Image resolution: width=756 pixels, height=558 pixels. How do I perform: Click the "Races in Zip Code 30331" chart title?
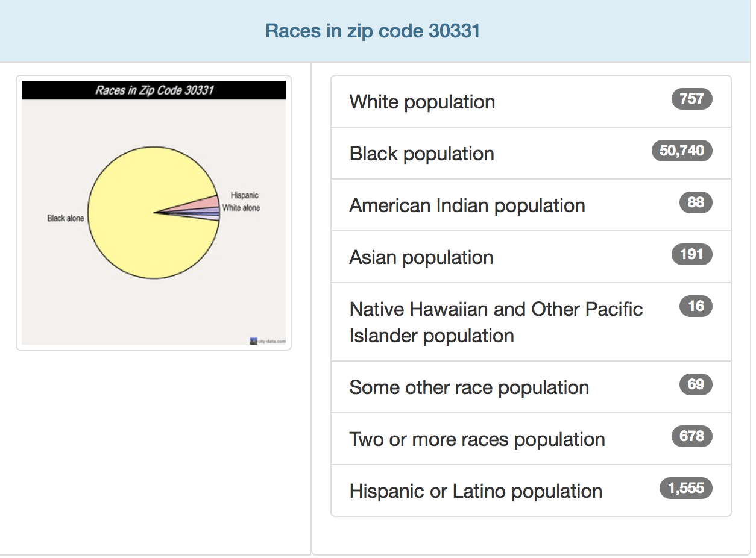154,91
